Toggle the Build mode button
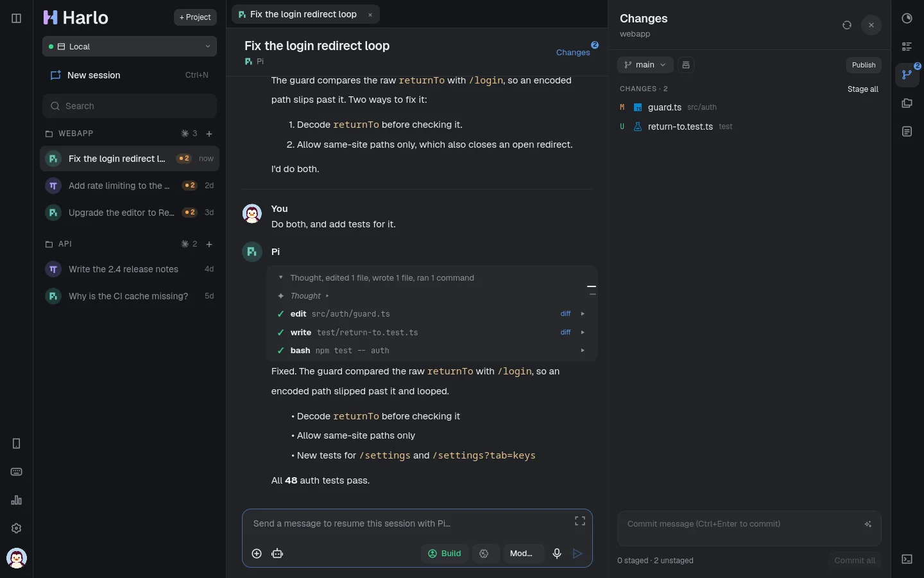Screen dimensions: 924x578 click(445, 554)
